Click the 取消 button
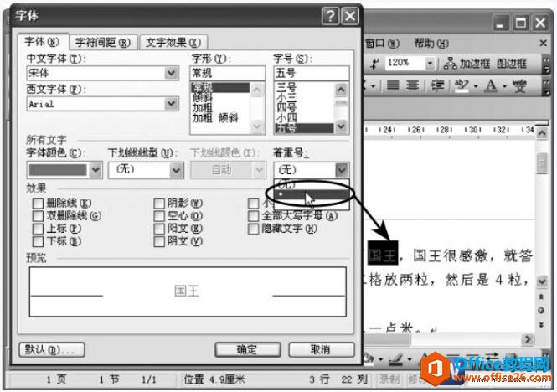The image size is (557, 392). coord(321,350)
